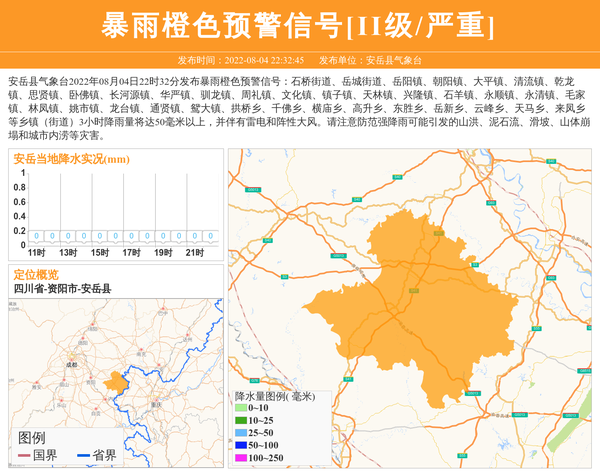Choose the 100~250 magenta legend swatch
600x471 pixels.
point(240,457)
